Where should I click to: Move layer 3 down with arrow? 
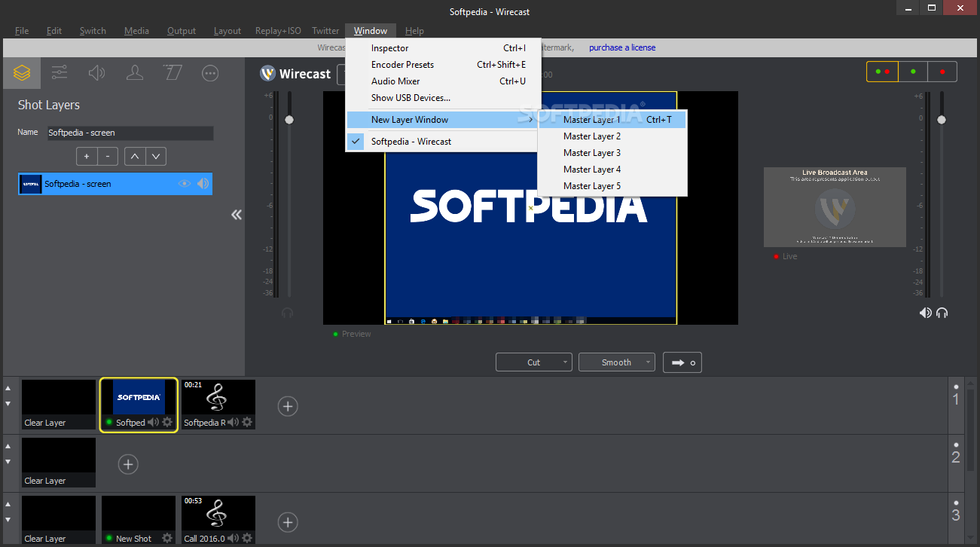coord(8,520)
